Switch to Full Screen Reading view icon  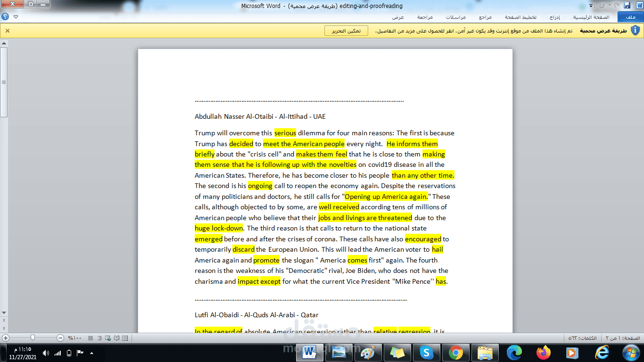point(116,338)
